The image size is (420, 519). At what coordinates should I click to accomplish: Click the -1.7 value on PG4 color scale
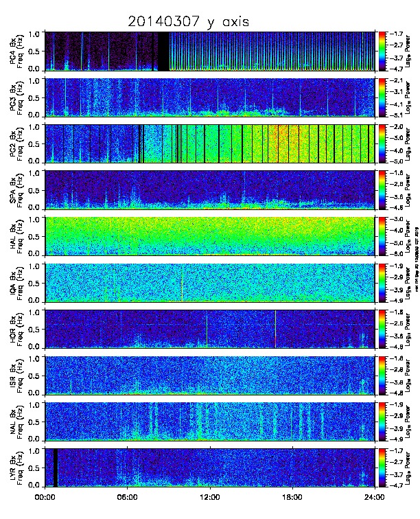tap(395, 34)
